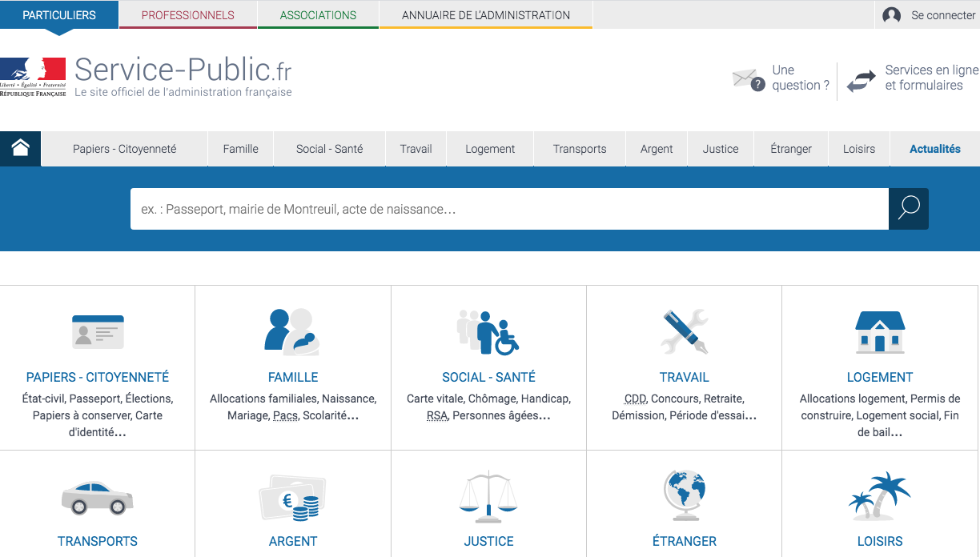Click the Service-Public.fr site title
This screenshot has height=557, width=980.
[x=183, y=70]
